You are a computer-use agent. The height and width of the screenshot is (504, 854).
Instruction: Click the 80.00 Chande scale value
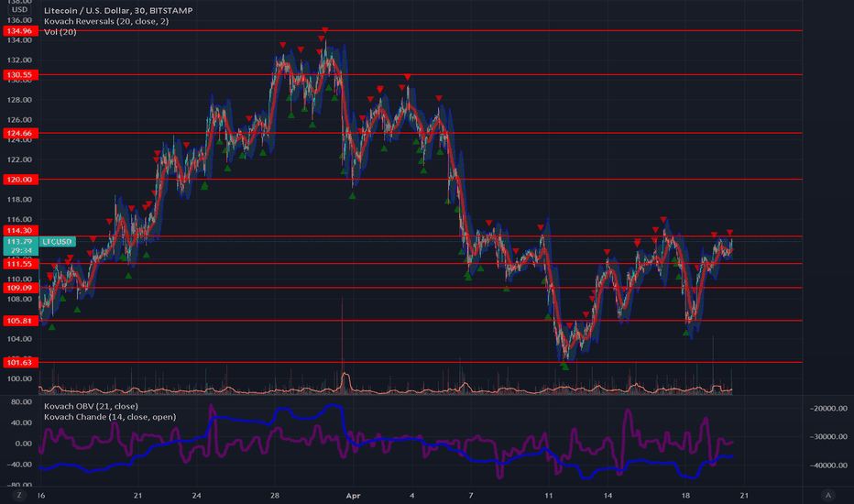[22, 402]
